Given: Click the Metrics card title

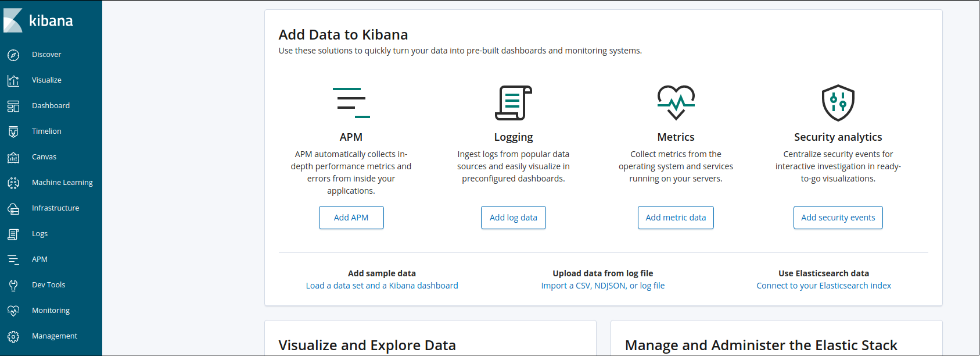Looking at the screenshot, I should [x=676, y=137].
